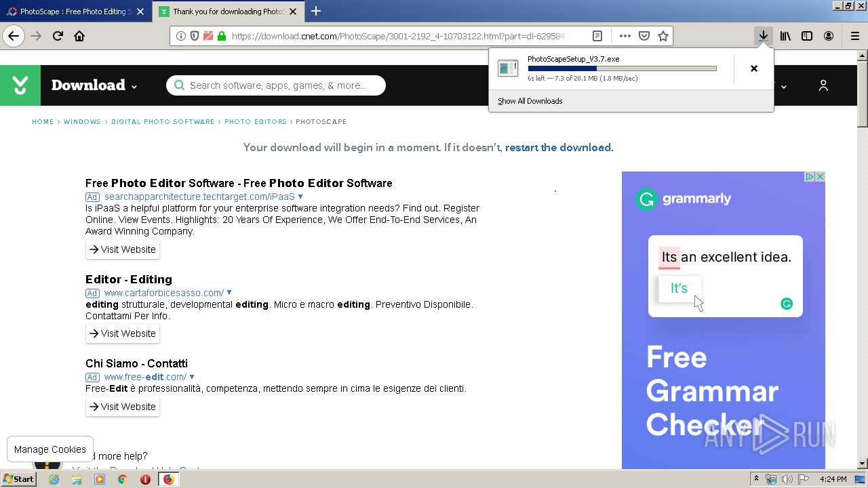Click the PhotoScapeSetup_V3.7.exe file icon
The height and width of the screenshot is (488, 868).
(x=508, y=68)
